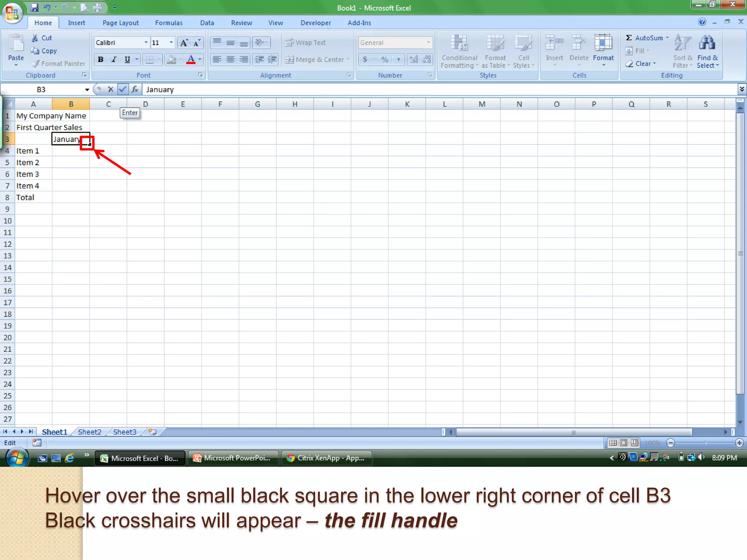Click the Clear button

[x=640, y=64]
